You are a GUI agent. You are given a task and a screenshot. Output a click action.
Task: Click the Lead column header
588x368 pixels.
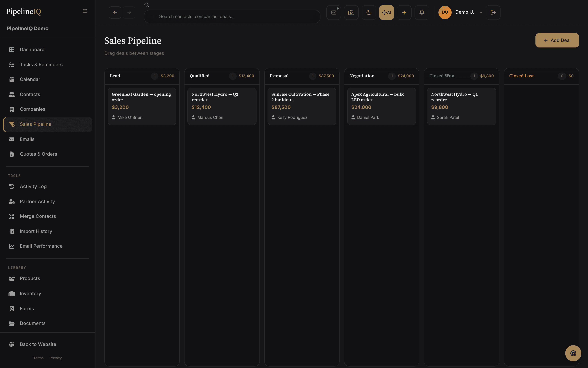tap(142, 76)
